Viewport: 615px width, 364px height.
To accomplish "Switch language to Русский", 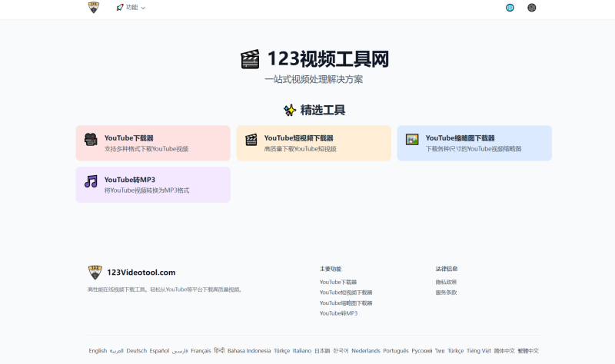I will [421, 351].
